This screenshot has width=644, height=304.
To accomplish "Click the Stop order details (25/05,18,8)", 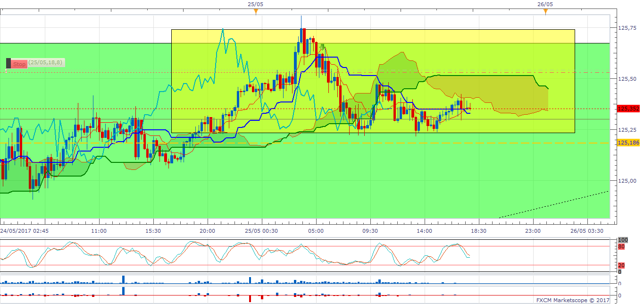I will (47, 62).
